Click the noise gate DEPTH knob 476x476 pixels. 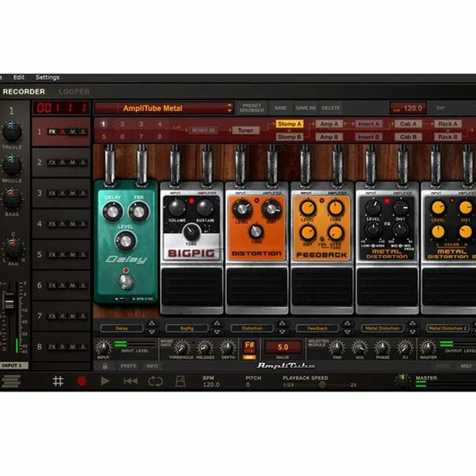[x=227, y=348]
